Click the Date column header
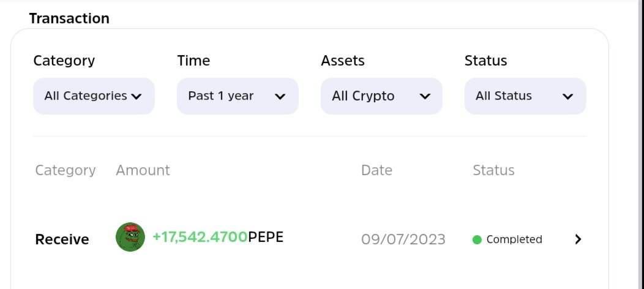Viewport: 644px width, 289px height. tap(376, 170)
